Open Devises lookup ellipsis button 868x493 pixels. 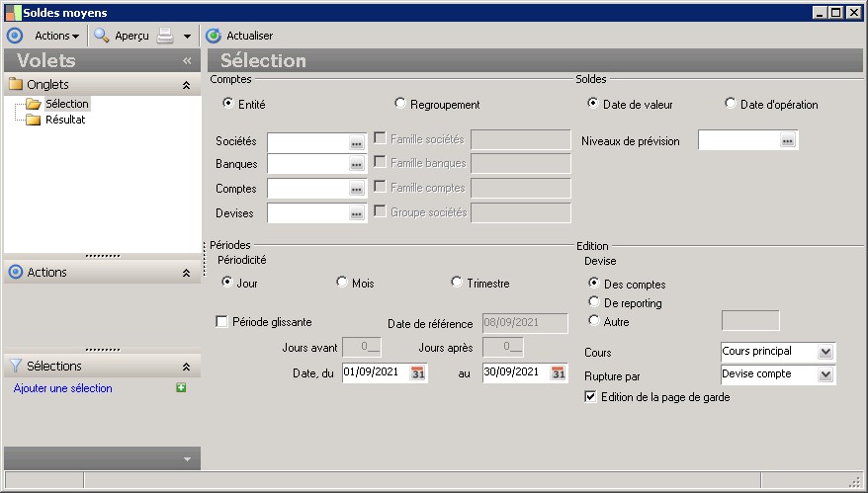[357, 213]
